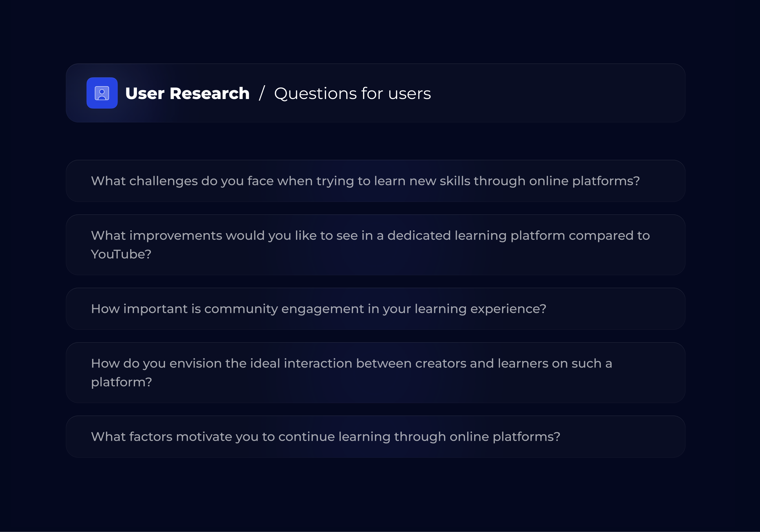Click the word 'motivate' in last question
The image size is (760, 532).
pyautogui.click(x=204, y=437)
